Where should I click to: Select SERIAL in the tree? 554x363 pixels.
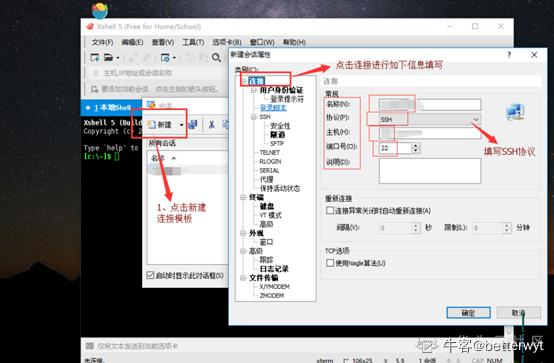pos(269,170)
